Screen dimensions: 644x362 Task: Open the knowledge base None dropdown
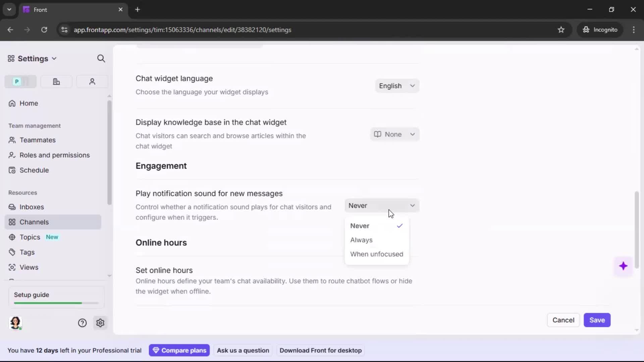click(394, 134)
